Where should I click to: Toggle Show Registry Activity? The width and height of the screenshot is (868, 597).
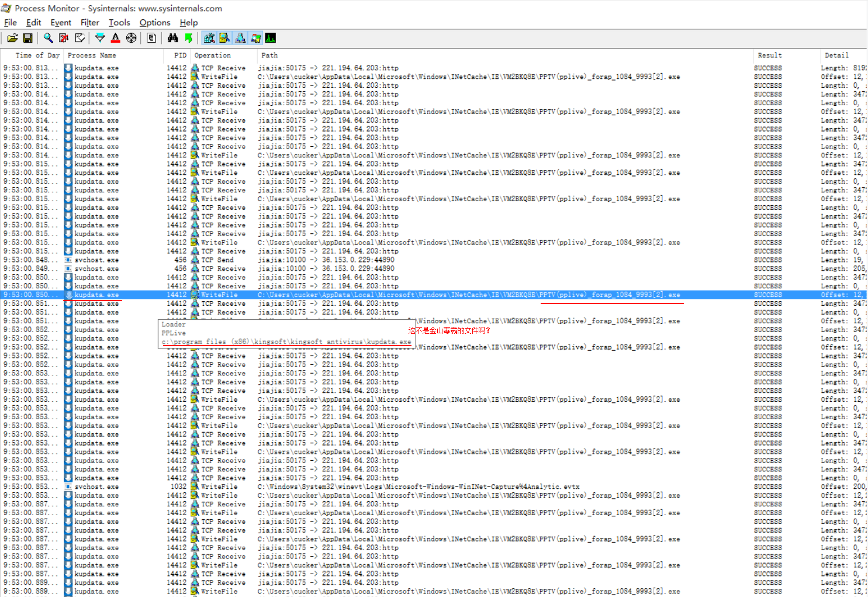[x=209, y=37]
